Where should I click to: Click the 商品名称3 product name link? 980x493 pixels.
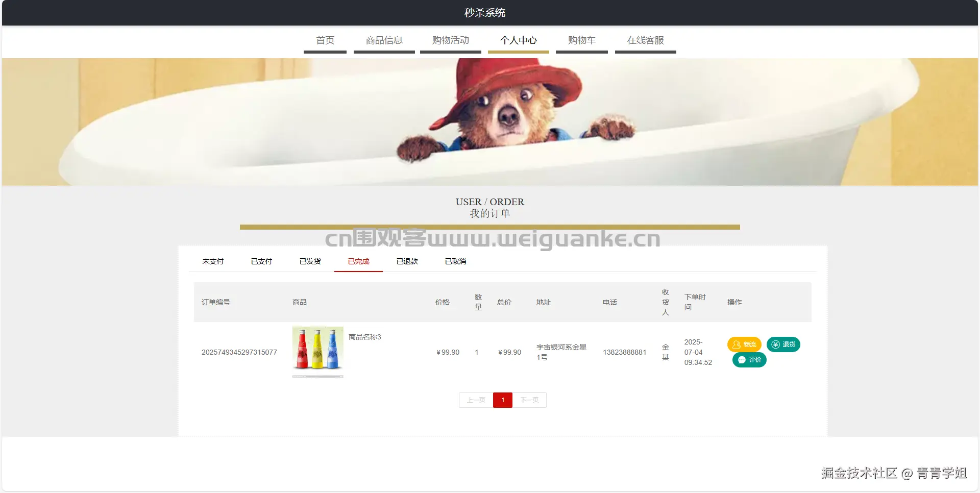pyautogui.click(x=364, y=337)
